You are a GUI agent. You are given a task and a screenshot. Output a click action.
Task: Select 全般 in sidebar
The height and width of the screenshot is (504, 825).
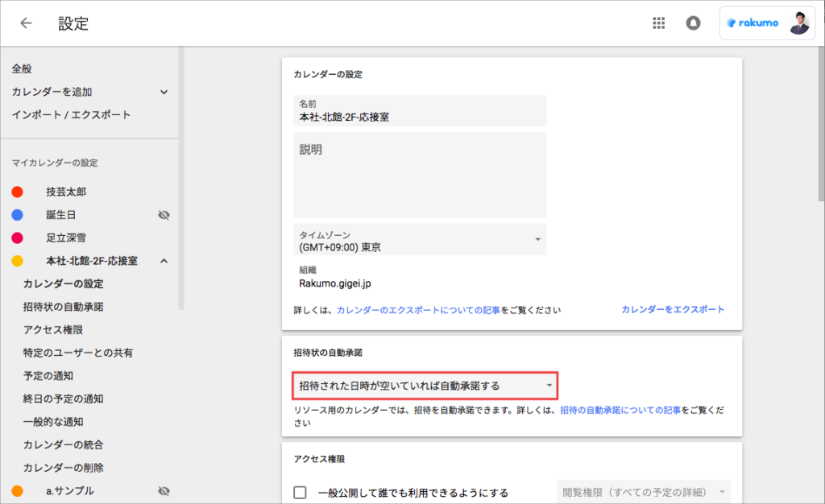(x=22, y=69)
